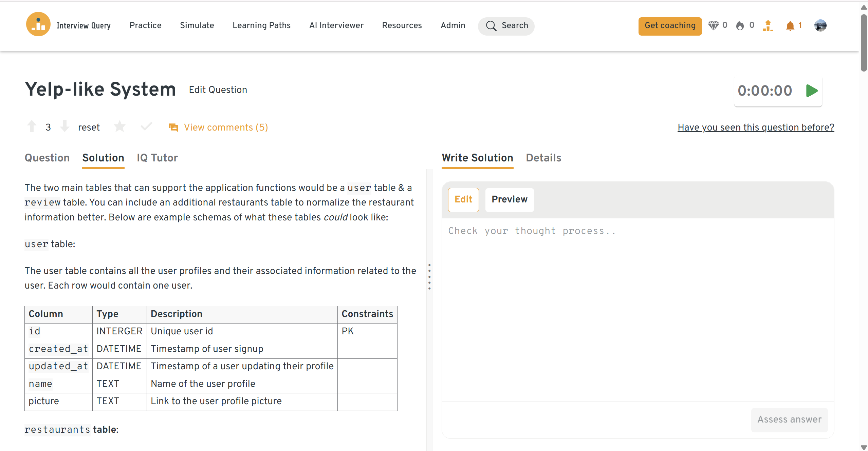Viewport: 868px width, 451px height.
Task: Open the user profile avatar menu
Action: (820, 25)
